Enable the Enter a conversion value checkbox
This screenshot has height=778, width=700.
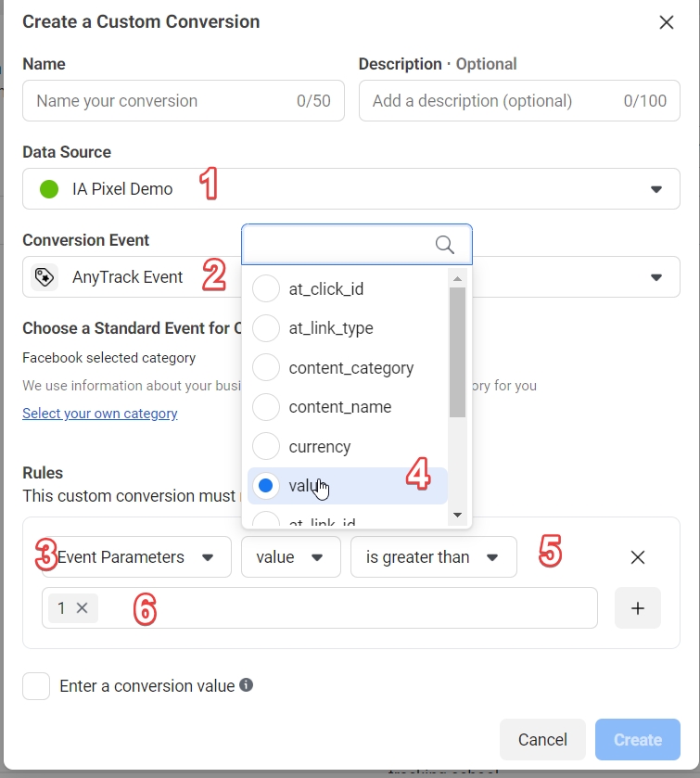[x=36, y=686]
